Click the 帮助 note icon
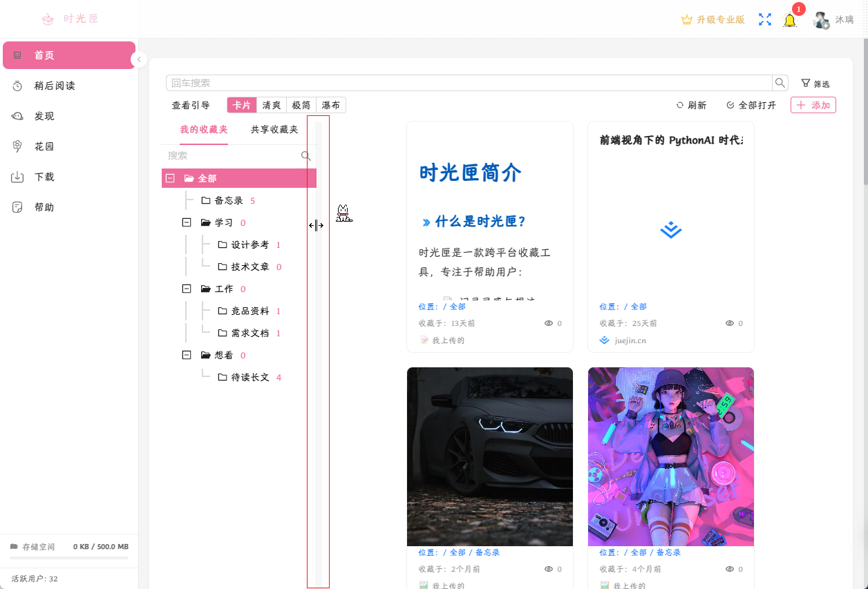This screenshot has width=868, height=589. [17, 207]
